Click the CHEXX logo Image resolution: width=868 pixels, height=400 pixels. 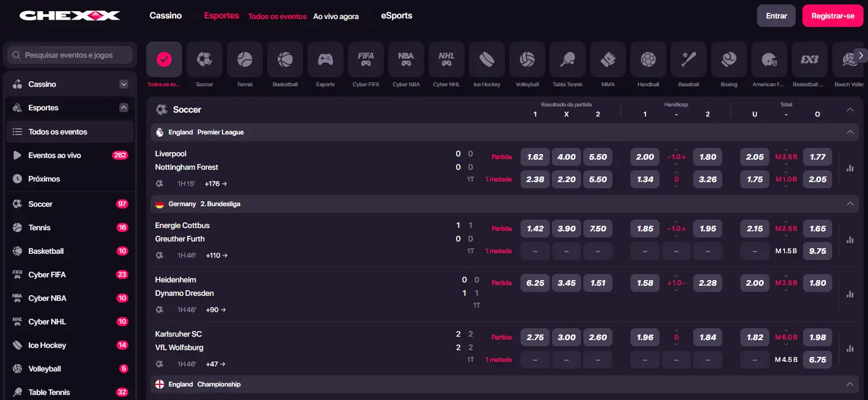pyautogui.click(x=70, y=15)
